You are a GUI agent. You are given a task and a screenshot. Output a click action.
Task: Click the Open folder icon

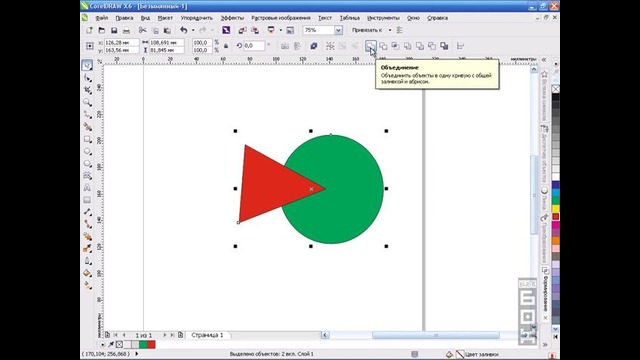(x=102, y=30)
